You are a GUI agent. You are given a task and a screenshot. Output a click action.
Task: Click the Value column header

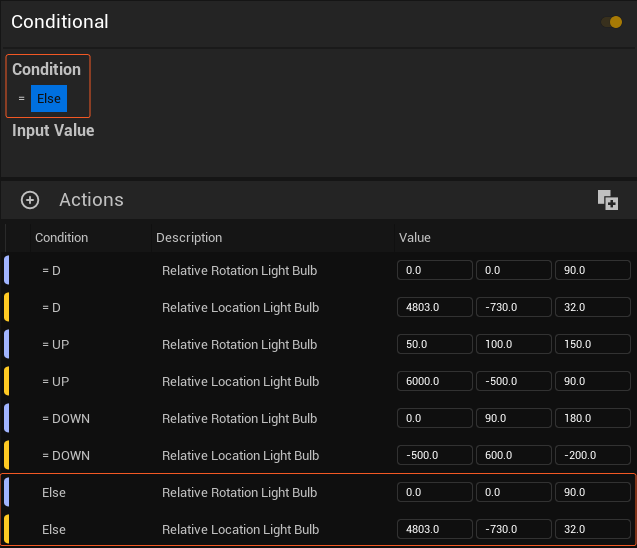point(415,238)
